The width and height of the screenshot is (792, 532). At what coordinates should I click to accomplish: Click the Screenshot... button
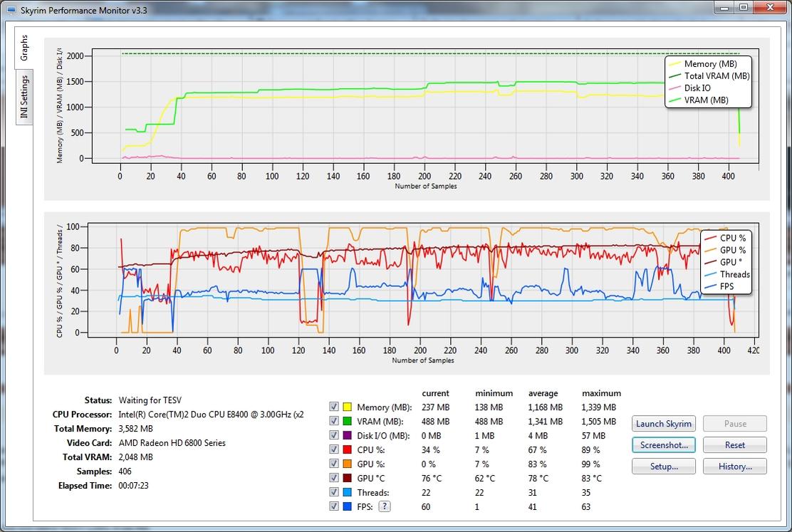pyautogui.click(x=664, y=445)
